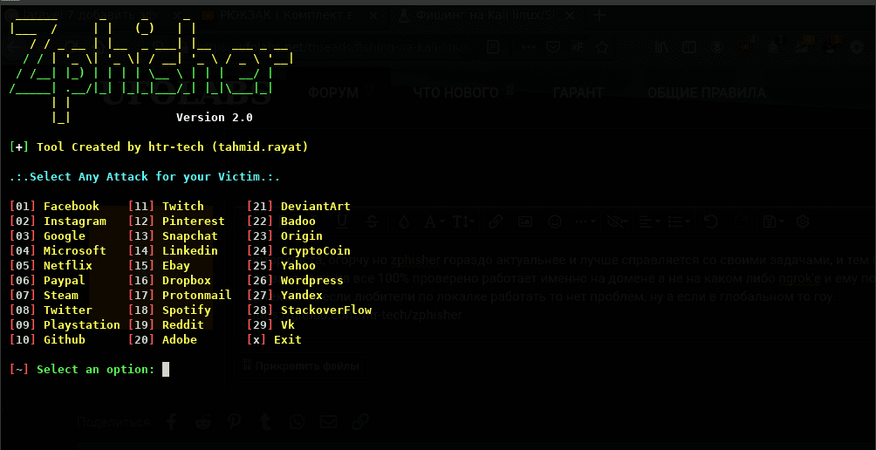Switch to the laravel browser tab

(x=91, y=16)
